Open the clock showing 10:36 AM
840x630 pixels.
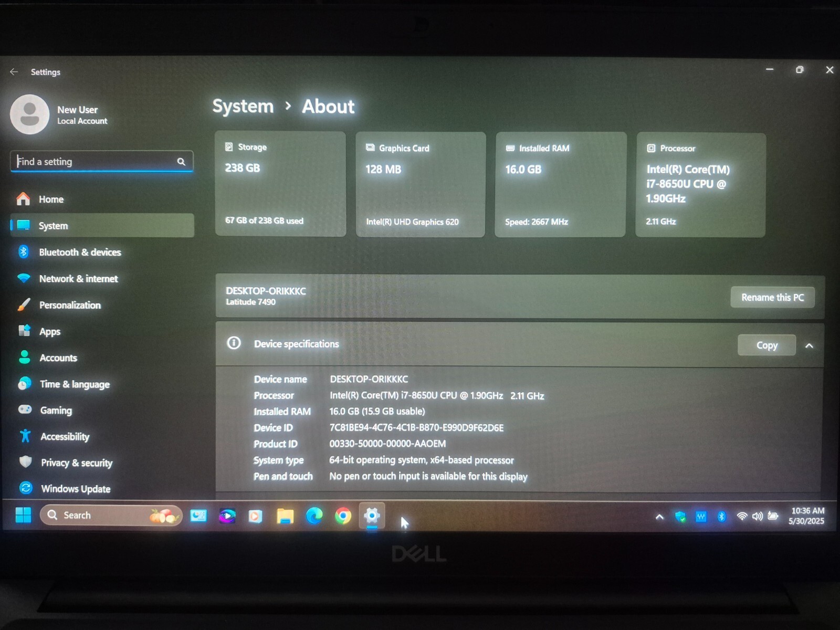coord(807,516)
